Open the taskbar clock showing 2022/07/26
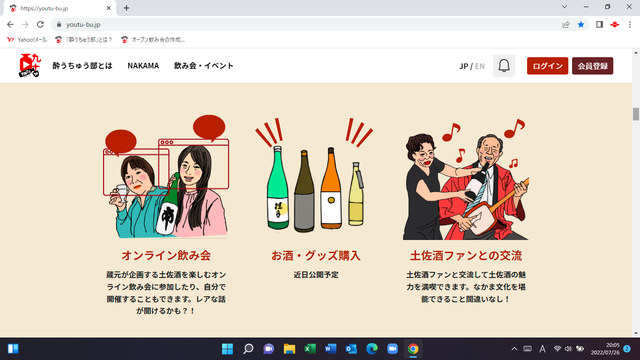Image resolution: width=640 pixels, height=360 pixels. pos(605,349)
